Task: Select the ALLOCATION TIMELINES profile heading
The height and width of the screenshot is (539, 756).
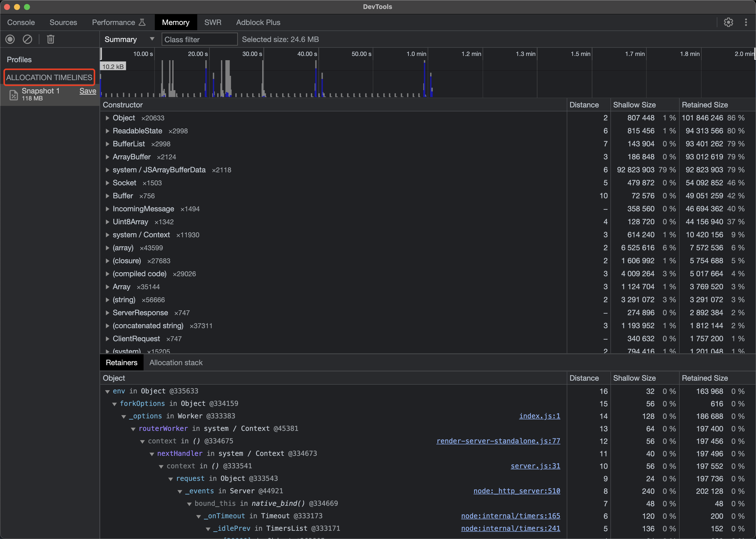Action: (x=49, y=77)
